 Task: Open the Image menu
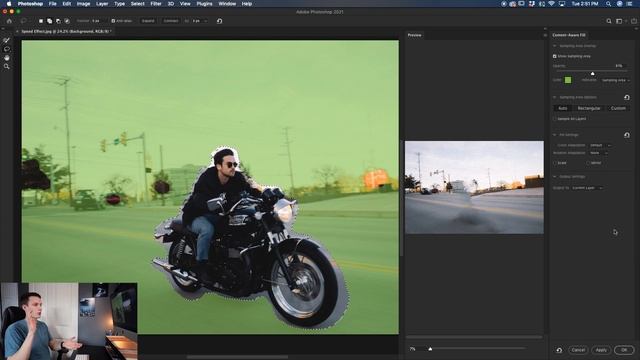point(83,4)
